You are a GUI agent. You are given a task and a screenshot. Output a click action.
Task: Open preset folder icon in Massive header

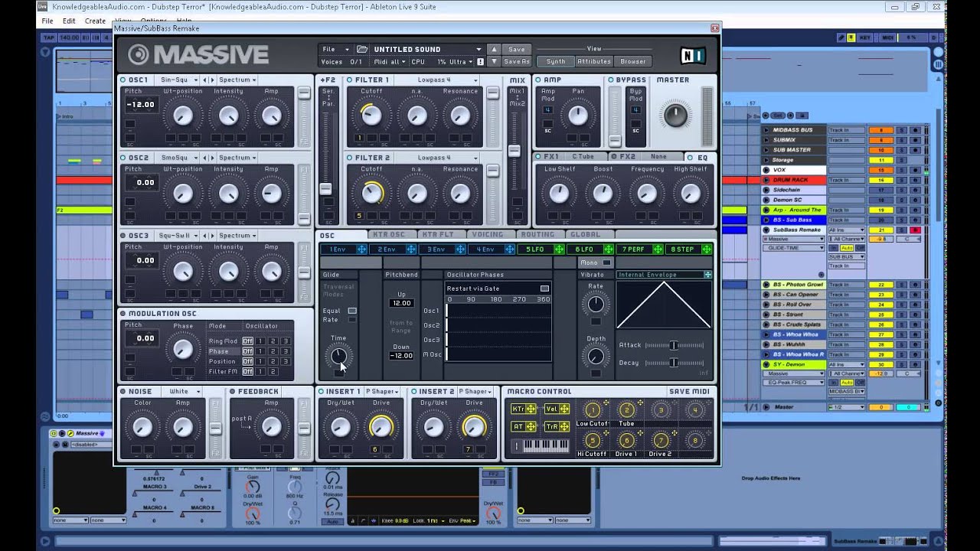[362, 49]
